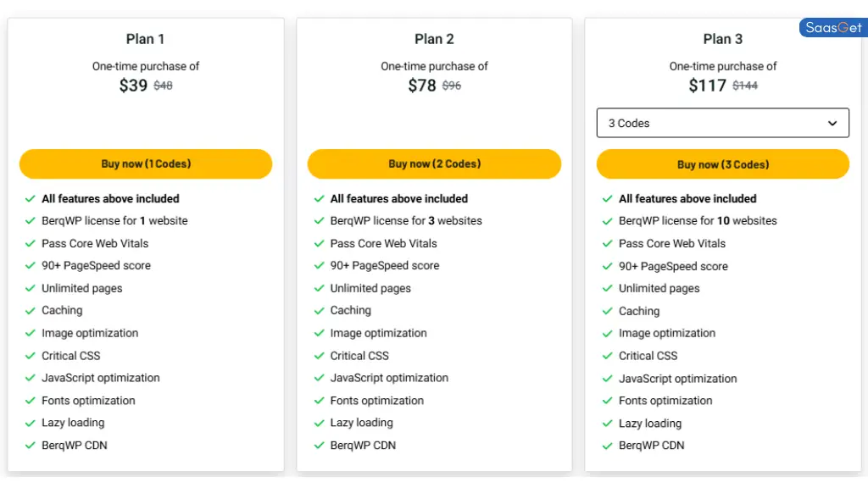Viewport: 868px width, 488px height.
Task: Select the Plan 2 heading
Action: (434, 39)
